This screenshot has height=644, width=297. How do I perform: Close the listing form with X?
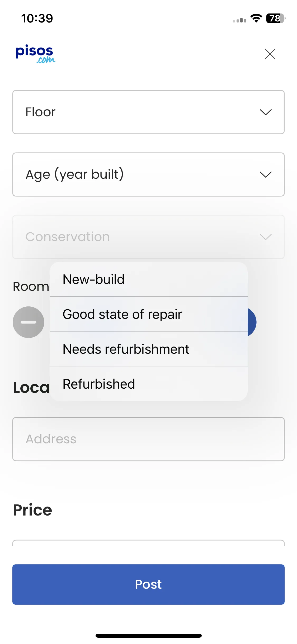(x=270, y=54)
